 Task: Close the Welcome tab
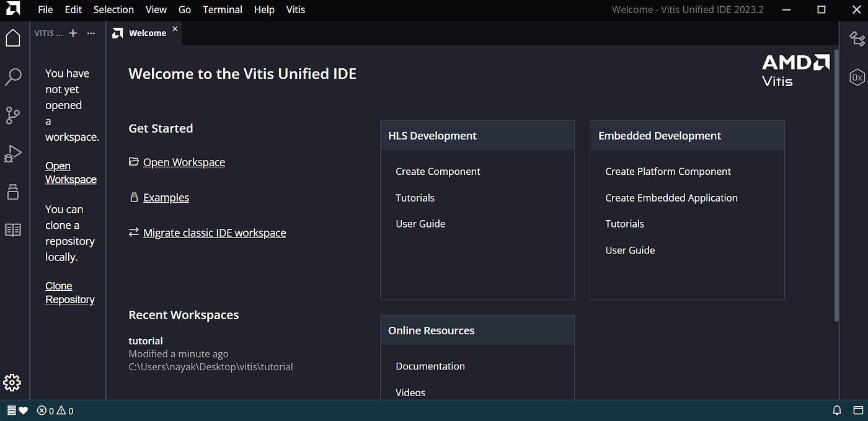pos(175,29)
